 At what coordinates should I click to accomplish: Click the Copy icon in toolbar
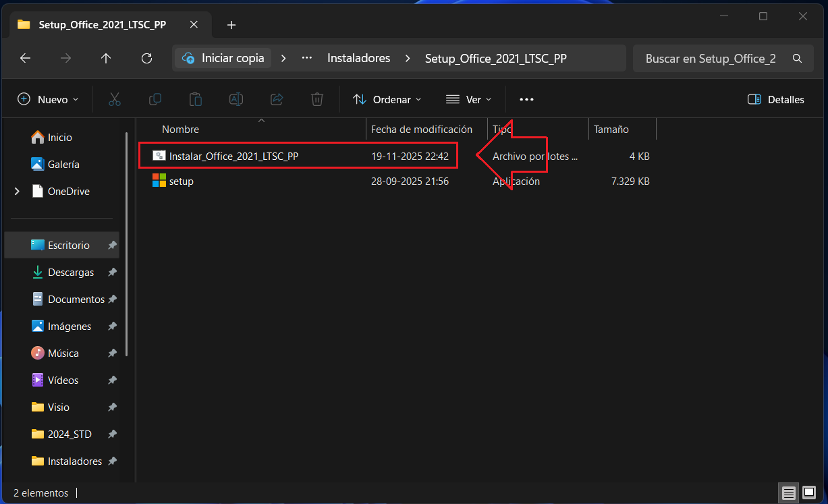pos(155,99)
